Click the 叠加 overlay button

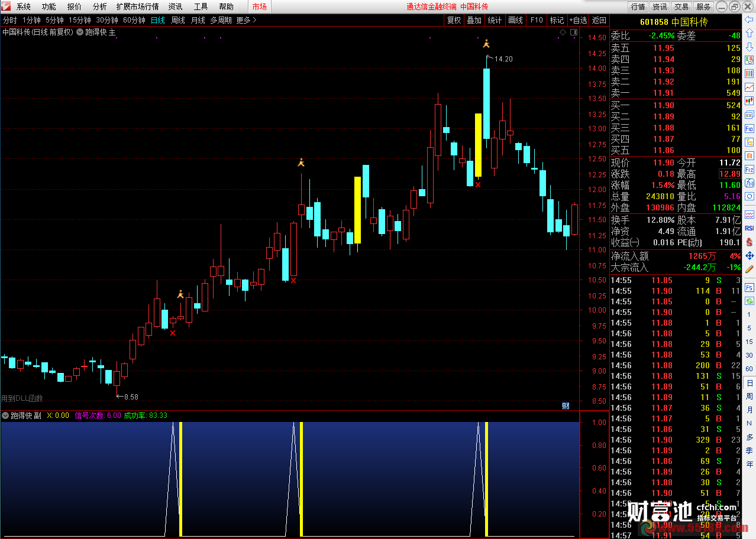tap(474, 20)
